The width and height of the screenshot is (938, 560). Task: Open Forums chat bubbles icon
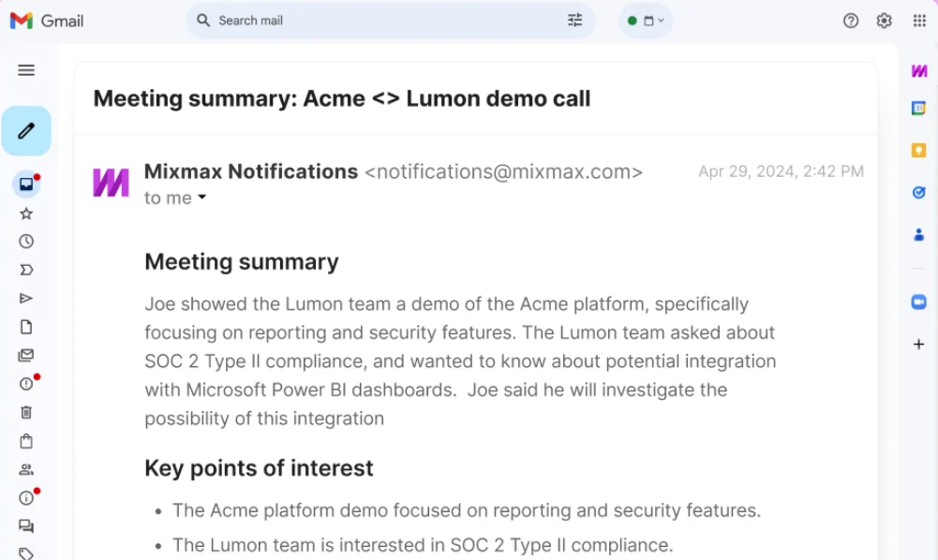point(26,526)
